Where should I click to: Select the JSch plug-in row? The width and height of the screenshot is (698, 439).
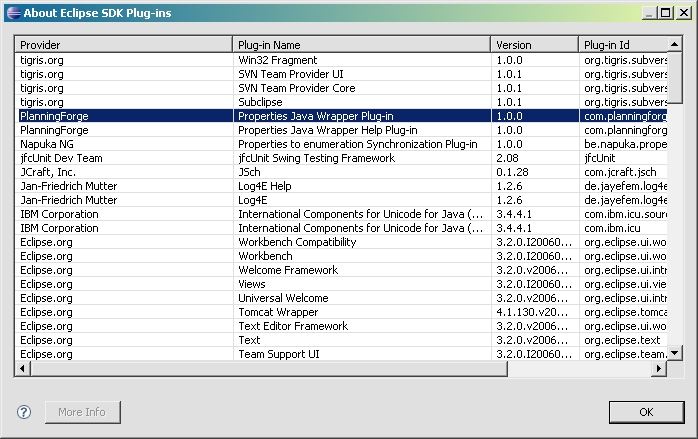pos(341,172)
